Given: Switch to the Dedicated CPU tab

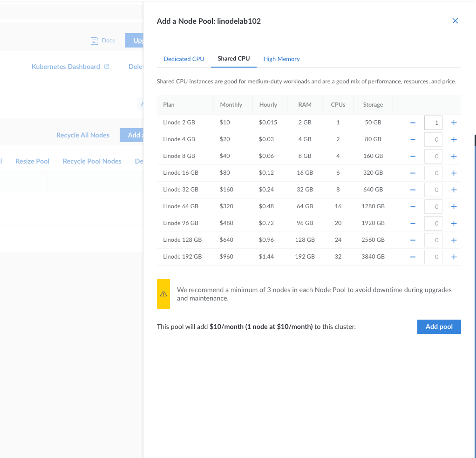Looking at the screenshot, I should pos(184,59).
